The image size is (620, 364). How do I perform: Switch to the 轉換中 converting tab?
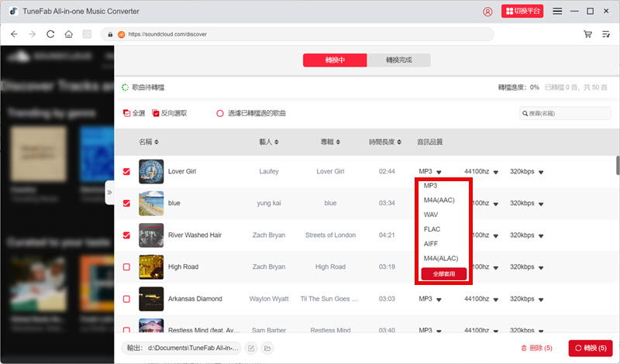tap(335, 60)
